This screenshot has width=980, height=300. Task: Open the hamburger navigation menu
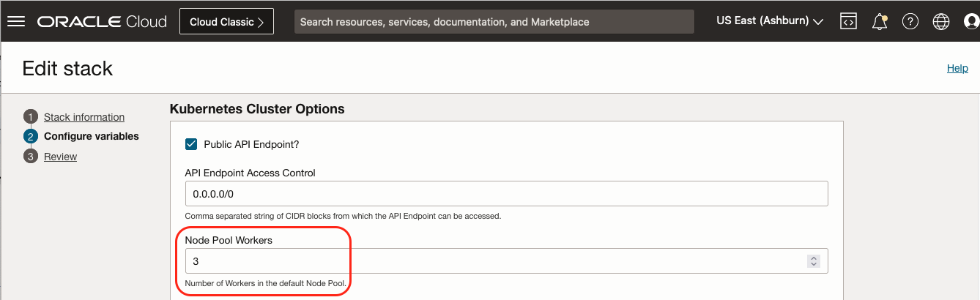tap(16, 21)
